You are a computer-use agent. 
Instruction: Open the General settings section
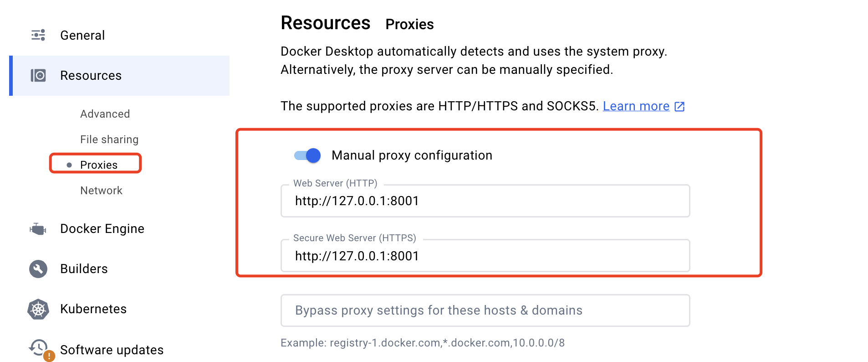(x=82, y=35)
